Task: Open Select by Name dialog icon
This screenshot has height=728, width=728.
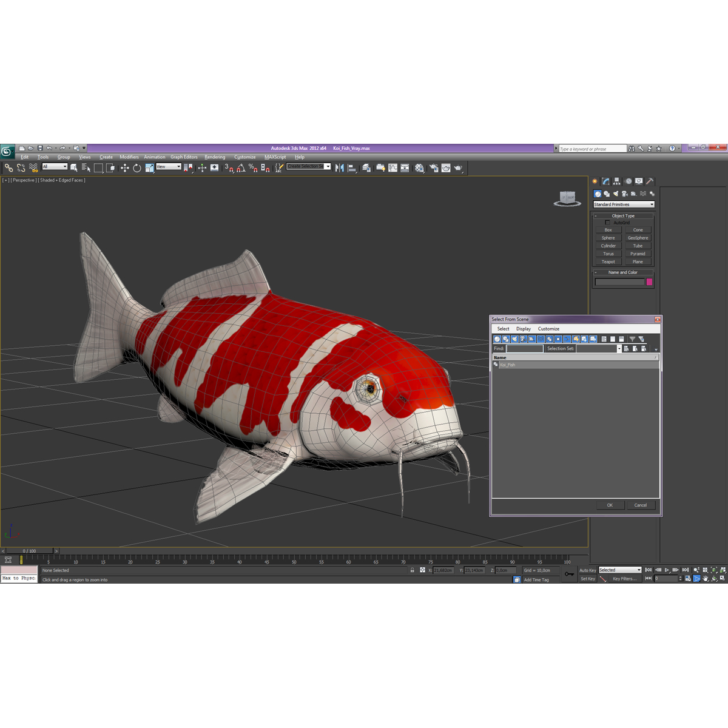Action: [x=85, y=168]
